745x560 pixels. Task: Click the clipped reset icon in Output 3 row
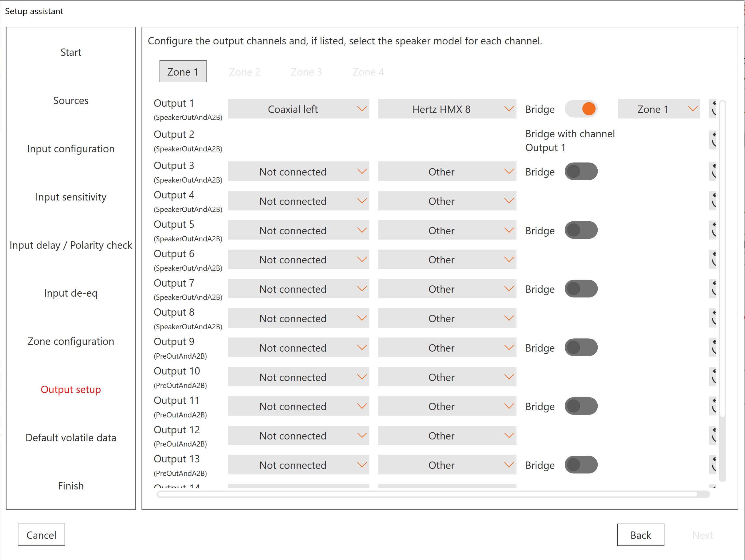(x=713, y=171)
